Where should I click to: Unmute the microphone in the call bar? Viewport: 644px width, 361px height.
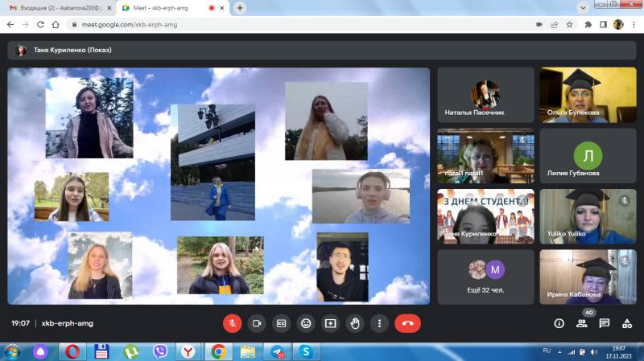232,323
